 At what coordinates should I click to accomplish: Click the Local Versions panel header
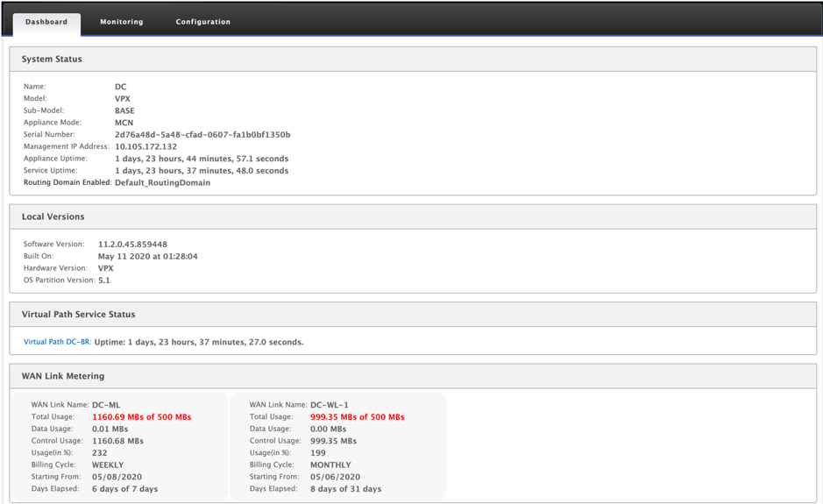pyautogui.click(x=413, y=217)
